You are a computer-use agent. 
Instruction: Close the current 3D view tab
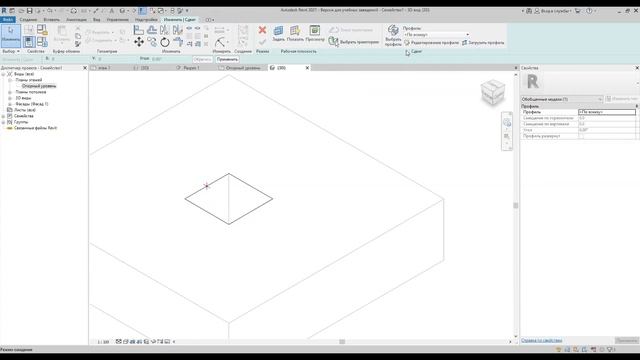(307, 68)
